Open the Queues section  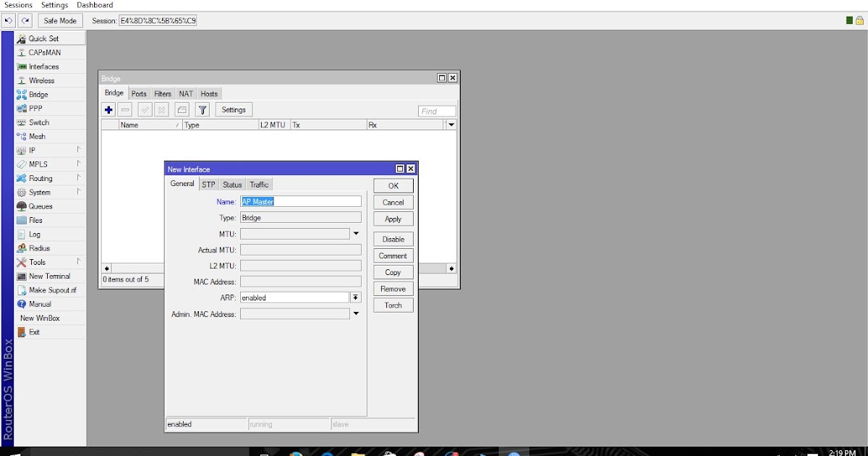click(x=40, y=206)
